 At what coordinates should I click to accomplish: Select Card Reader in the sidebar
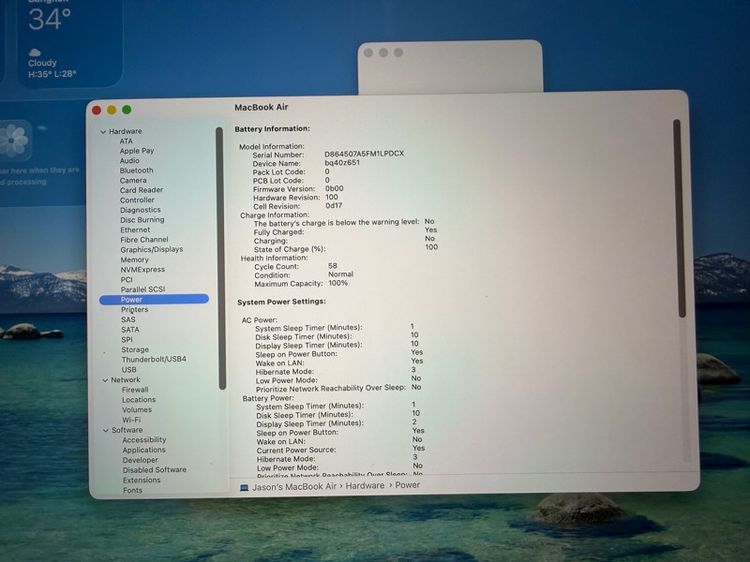[142, 190]
